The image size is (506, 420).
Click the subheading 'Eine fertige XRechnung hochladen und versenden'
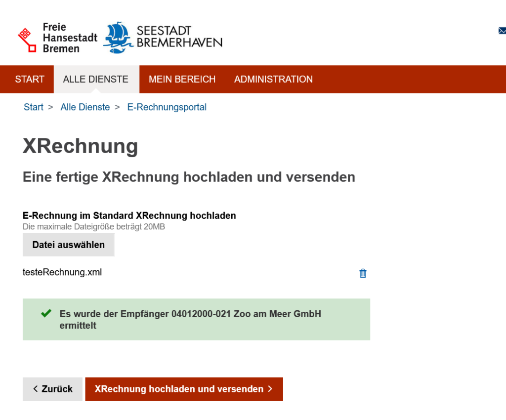189,177
